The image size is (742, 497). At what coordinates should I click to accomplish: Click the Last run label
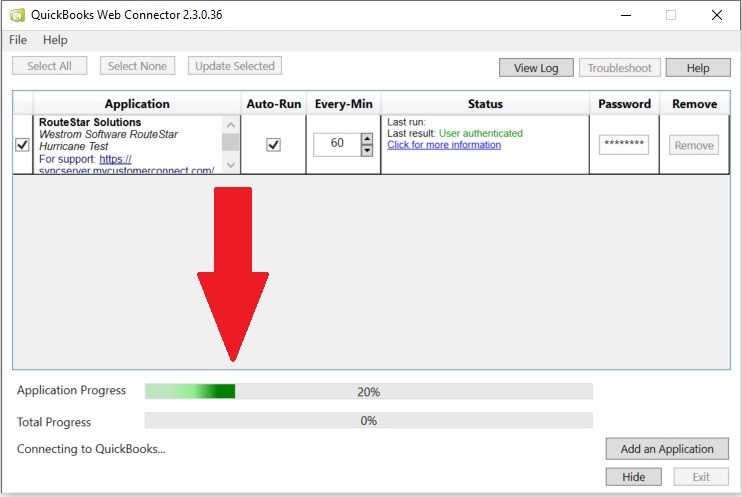pyautogui.click(x=406, y=122)
